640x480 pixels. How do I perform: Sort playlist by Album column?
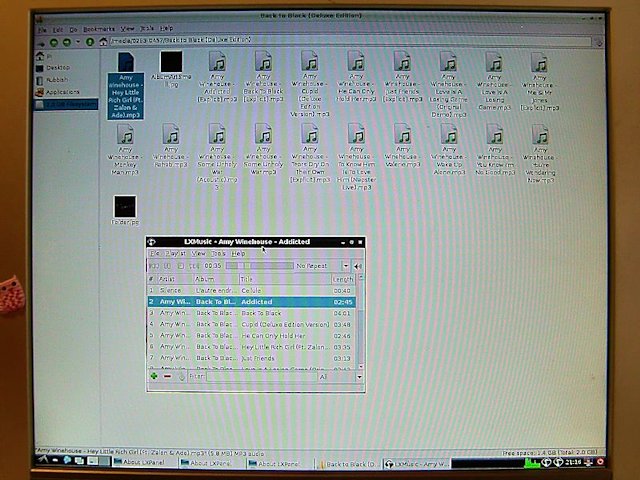click(216, 279)
